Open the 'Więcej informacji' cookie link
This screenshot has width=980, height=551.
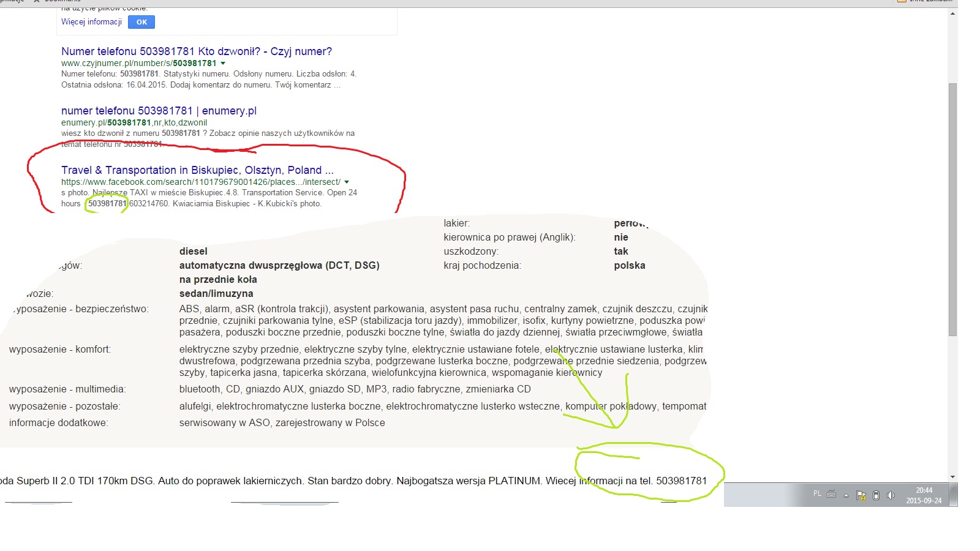pyautogui.click(x=91, y=22)
